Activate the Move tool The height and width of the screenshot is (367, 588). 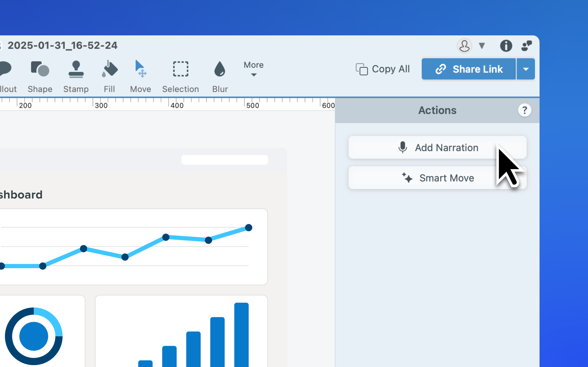click(140, 69)
